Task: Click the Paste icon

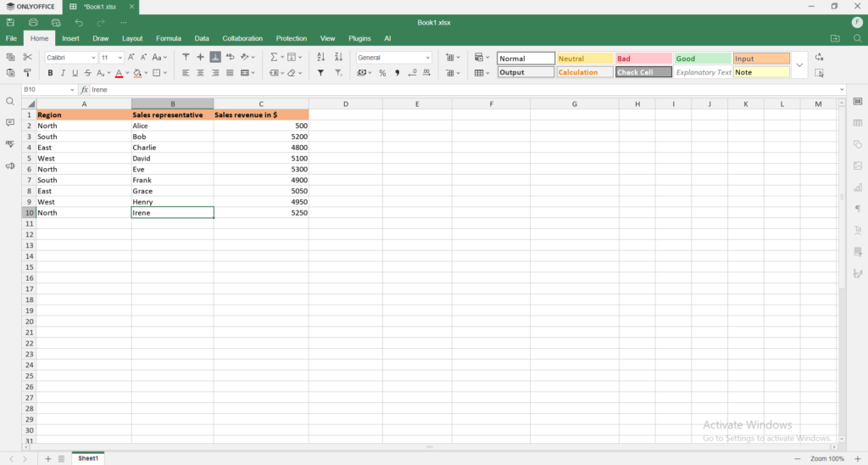Action: tap(10, 73)
